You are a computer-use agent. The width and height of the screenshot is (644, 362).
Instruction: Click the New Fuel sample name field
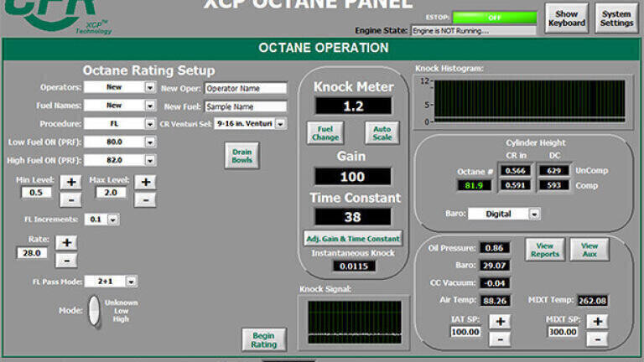coord(246,106)
